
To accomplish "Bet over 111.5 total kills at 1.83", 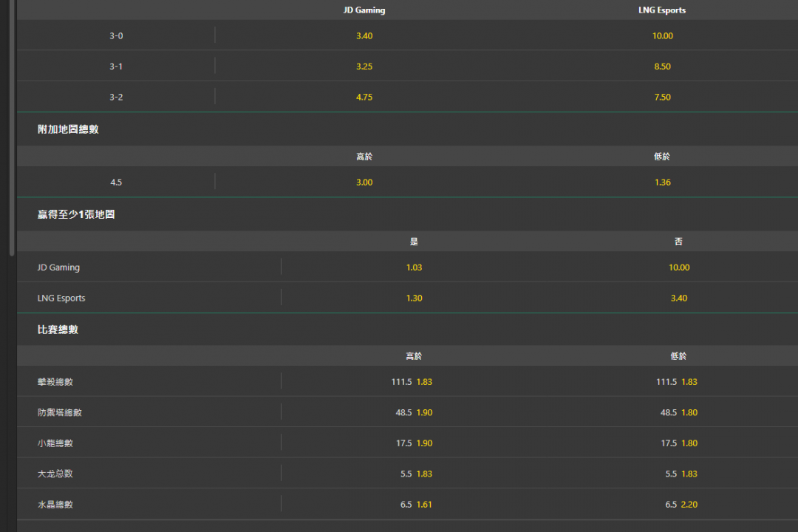I will tap(414, 382).
